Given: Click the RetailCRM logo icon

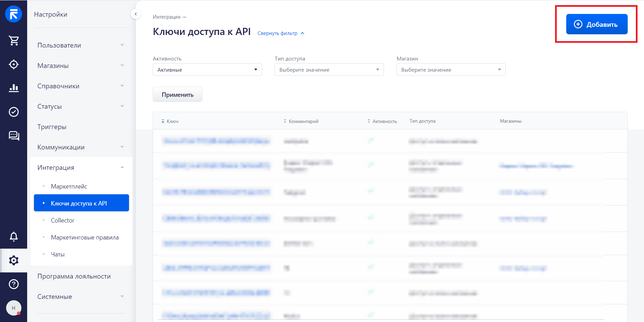Looking at the screenshot, I should 14,14.
